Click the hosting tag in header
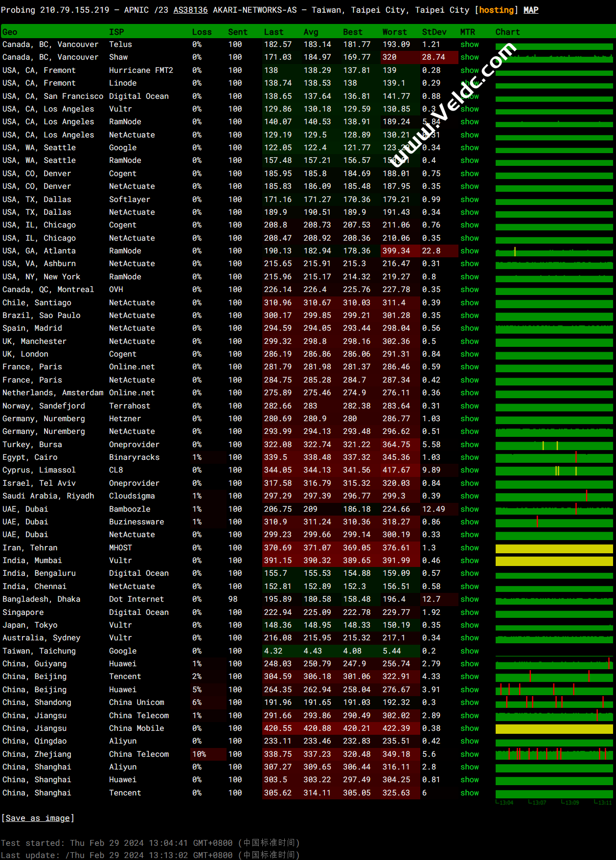 point(496,10)
